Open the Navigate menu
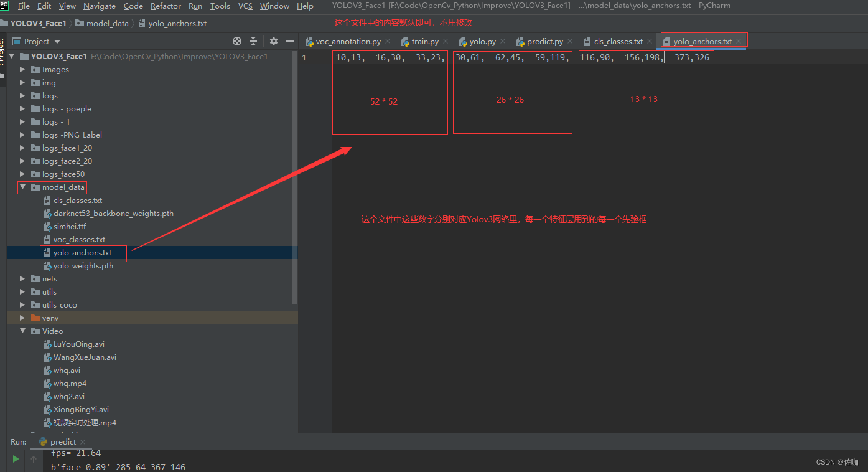This screenshot has width=868, height=472. pyautogui.click(x=100, y=6)
